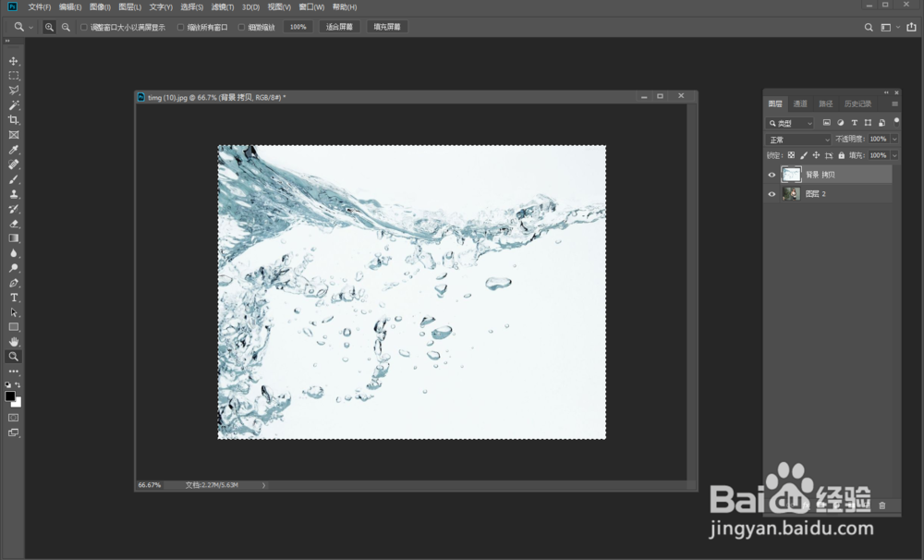The image size is (924, 560).
Task: Filter layers by shape layer icon
Action: (x=868, y=123)
